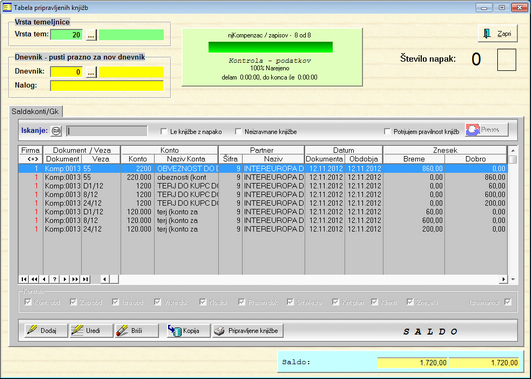Toggle the first Kontrole checkbox 'Kont. obd'
Screen dimensions: 531x379
pyautogui.click(x=28, y=302)
